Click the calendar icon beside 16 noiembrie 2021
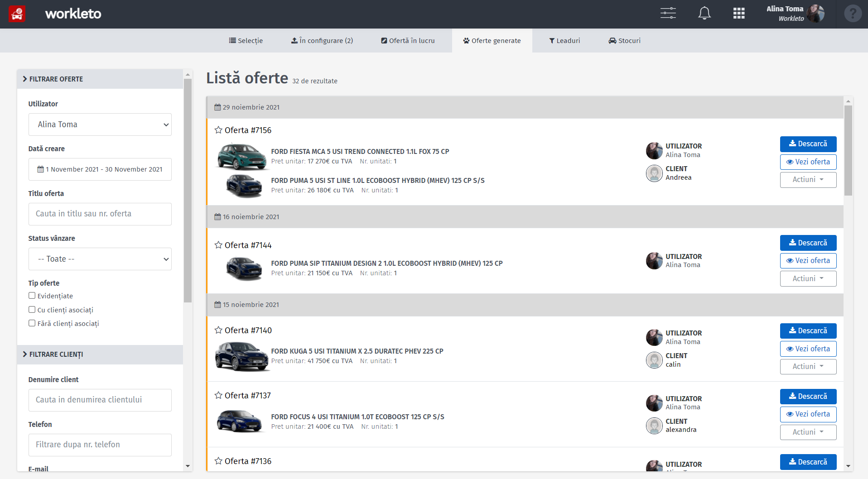This screenshot has width=868, height=479. [217, 217]
